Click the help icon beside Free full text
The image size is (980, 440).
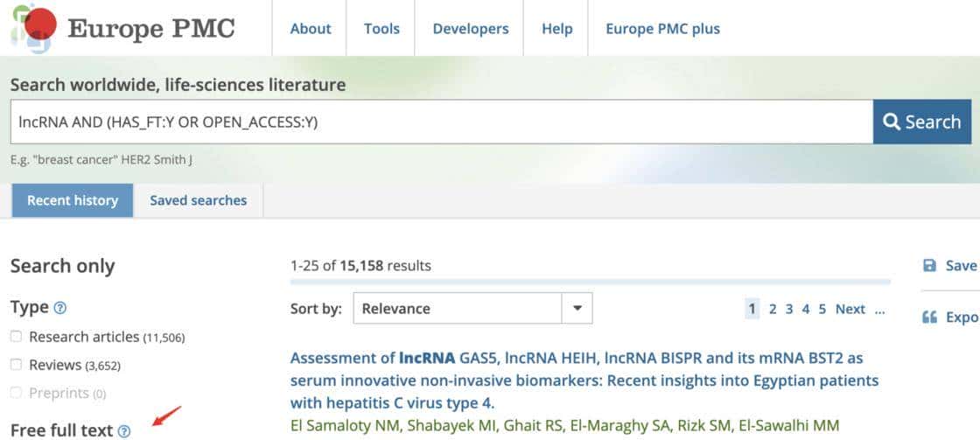pyautogui.click(x=124, y=430)
